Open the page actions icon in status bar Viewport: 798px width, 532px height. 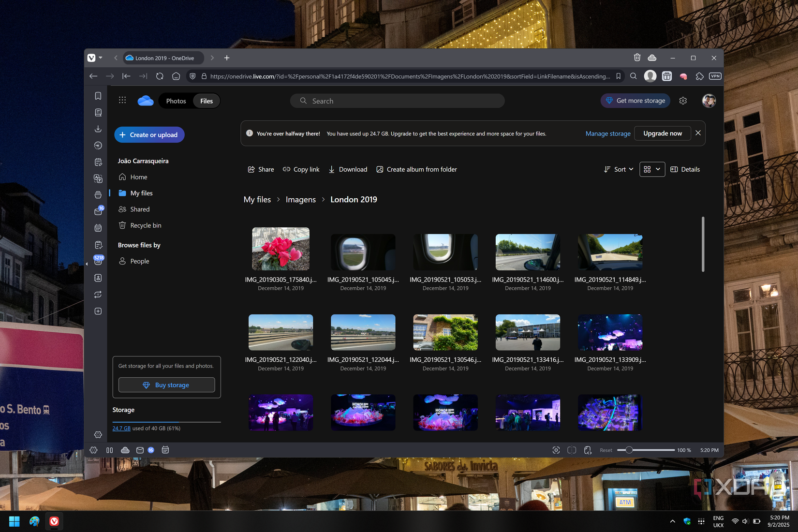[x=588, y=450]
